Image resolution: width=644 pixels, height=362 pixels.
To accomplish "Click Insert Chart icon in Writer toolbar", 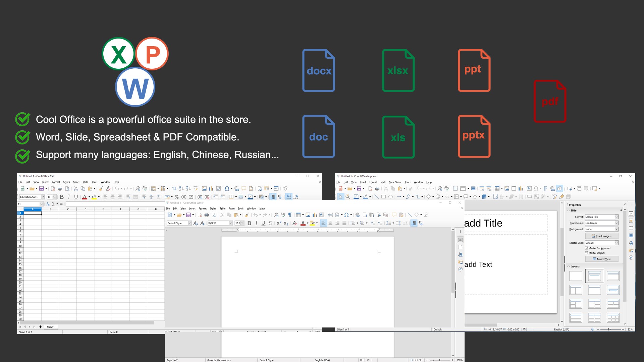I will pyautogui.click(x=315, y=215).
